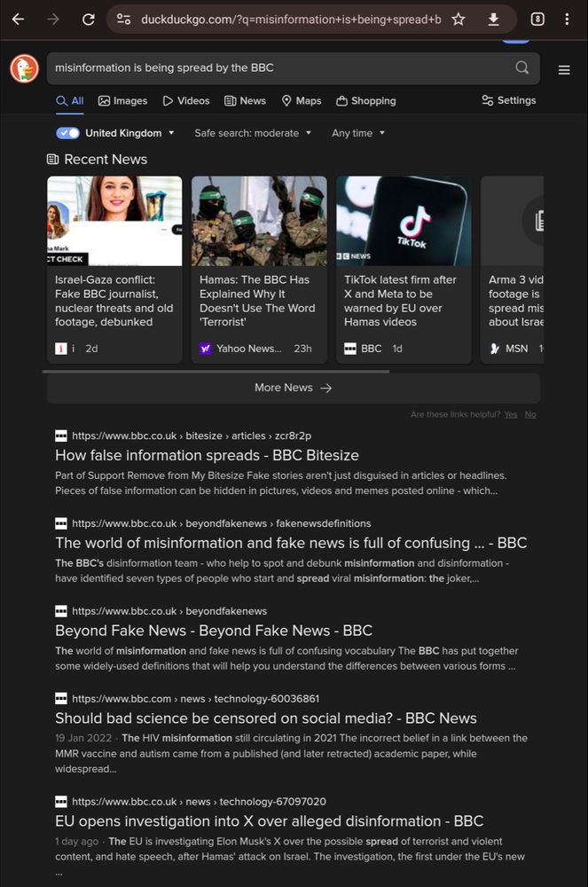Click the More News button
The image size is (588, 887).
(x=294, y=388)
